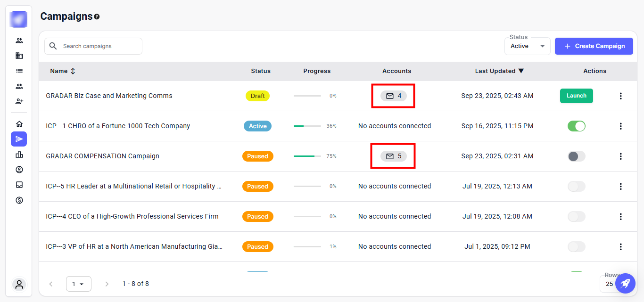Screen dimensions: 644x302
Task: Open the page number dropdown in pagination
Action: click(x=78, y=284)
